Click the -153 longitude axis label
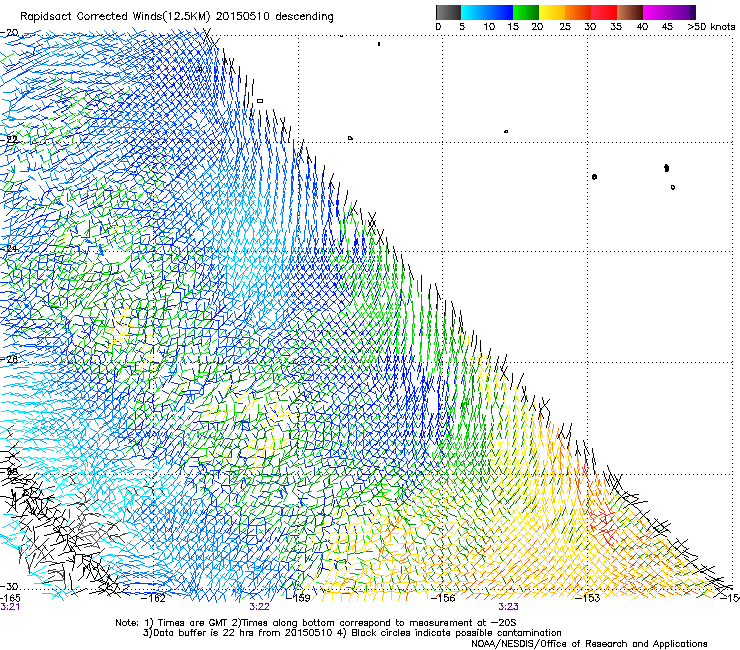The height and width of the screenshot is (650, 740). [588, 598]
